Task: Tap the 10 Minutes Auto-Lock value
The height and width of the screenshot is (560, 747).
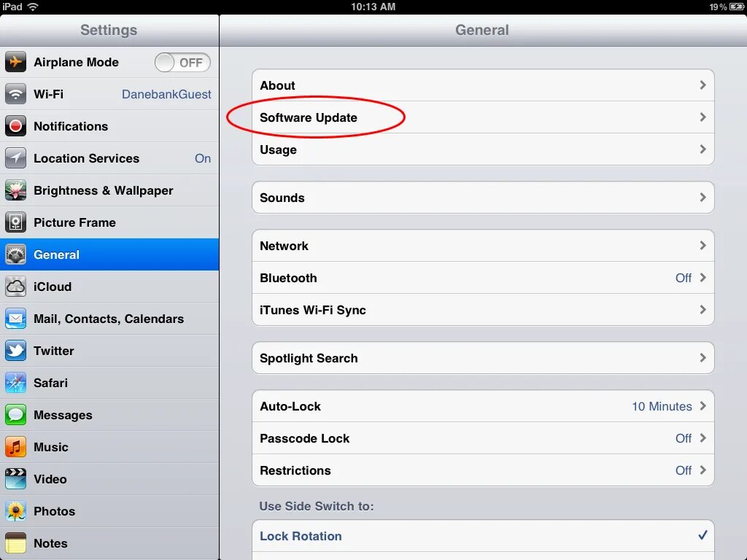Action: (x=662, y=406)
